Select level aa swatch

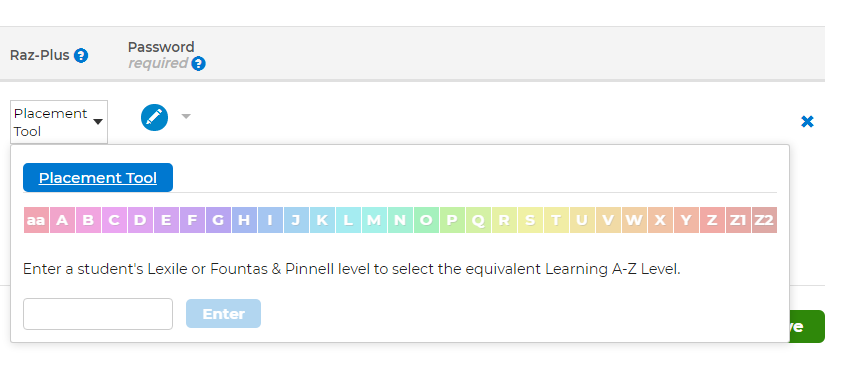[36, 220]
